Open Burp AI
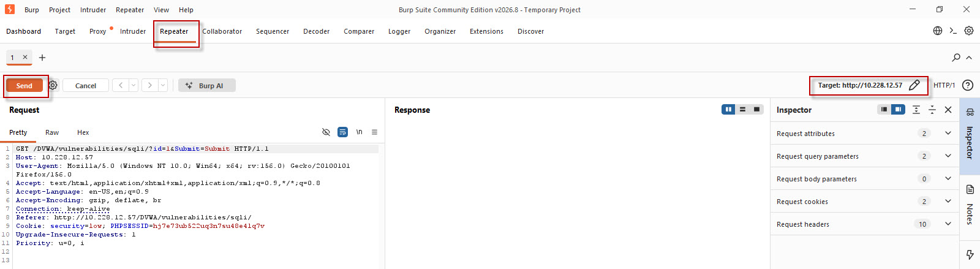Screen dimensions: 980x269 (207, 85)
